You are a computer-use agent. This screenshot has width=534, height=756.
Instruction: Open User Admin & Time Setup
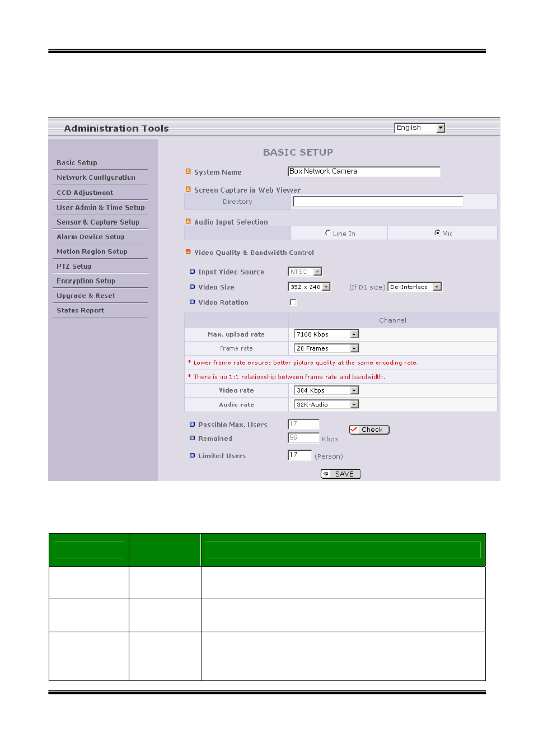pos(100,207)
